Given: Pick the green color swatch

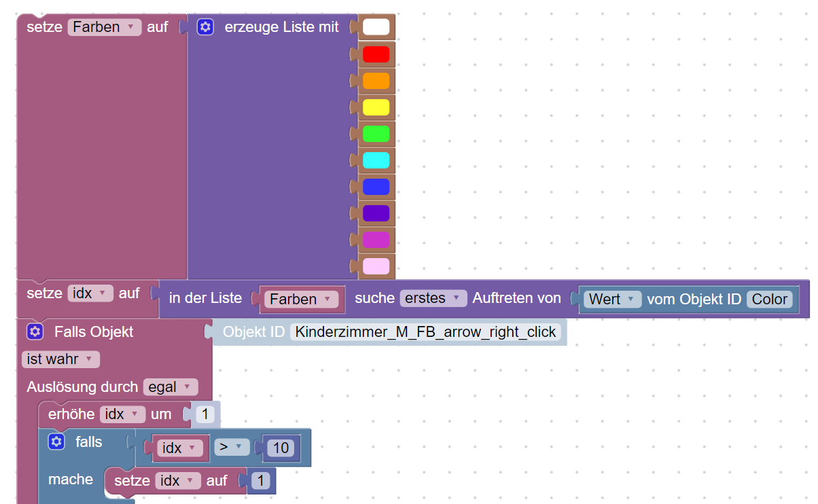Looking at the screenshot, I should 376,134.
